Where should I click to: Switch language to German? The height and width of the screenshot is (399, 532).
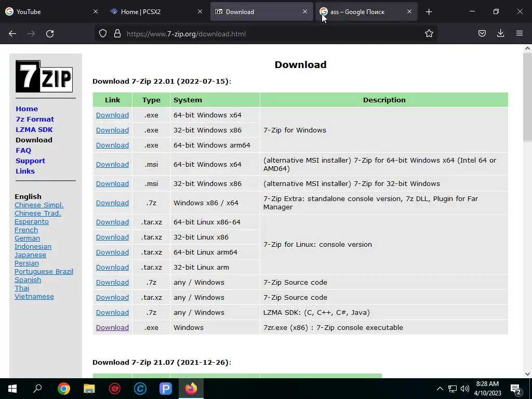click(x=27, y=238)
